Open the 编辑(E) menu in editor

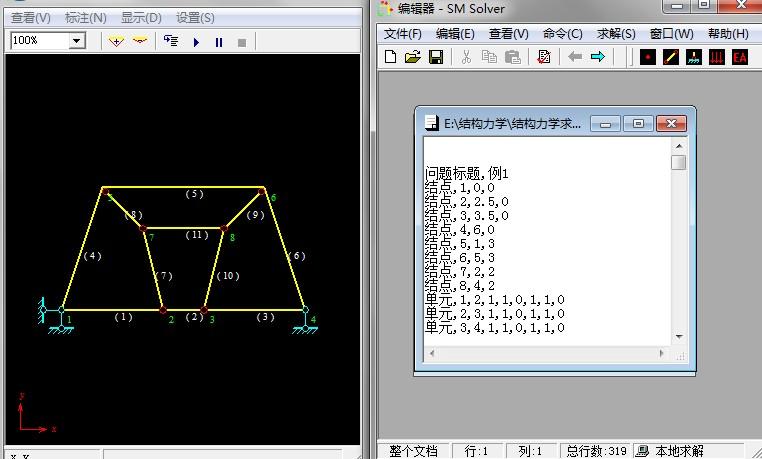pos(455,34)
